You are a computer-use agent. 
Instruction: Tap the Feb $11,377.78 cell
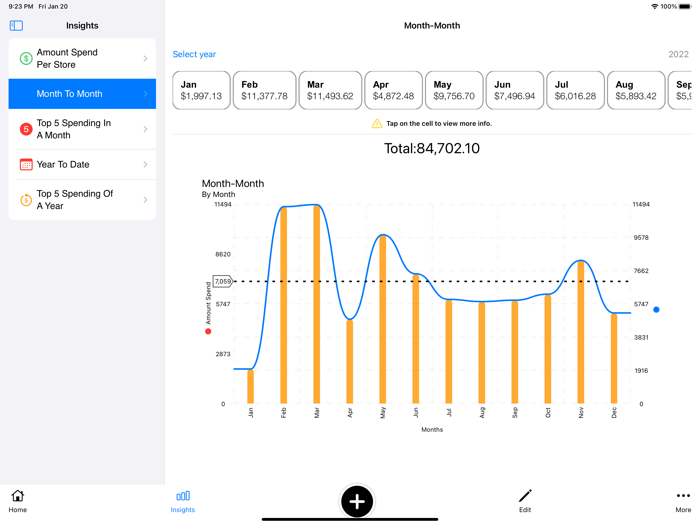point(264,90)
